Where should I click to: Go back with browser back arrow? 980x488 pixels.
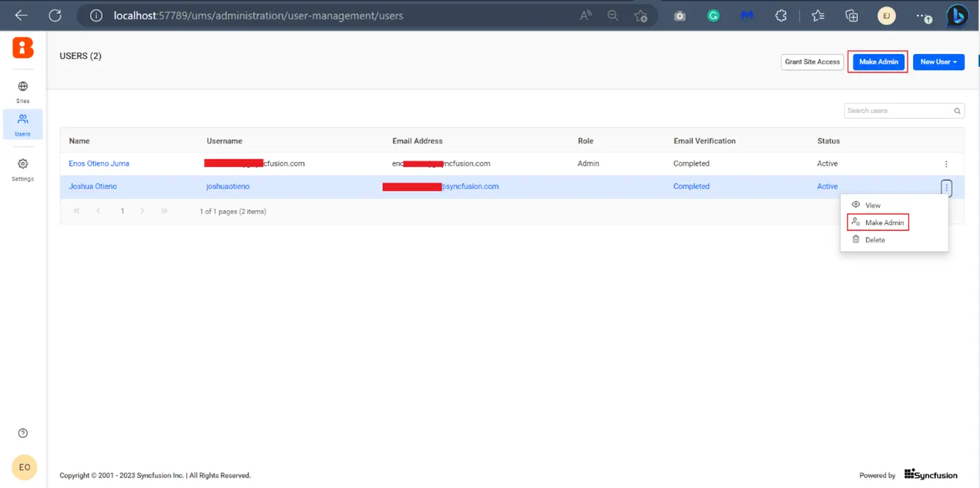[21, 15]
